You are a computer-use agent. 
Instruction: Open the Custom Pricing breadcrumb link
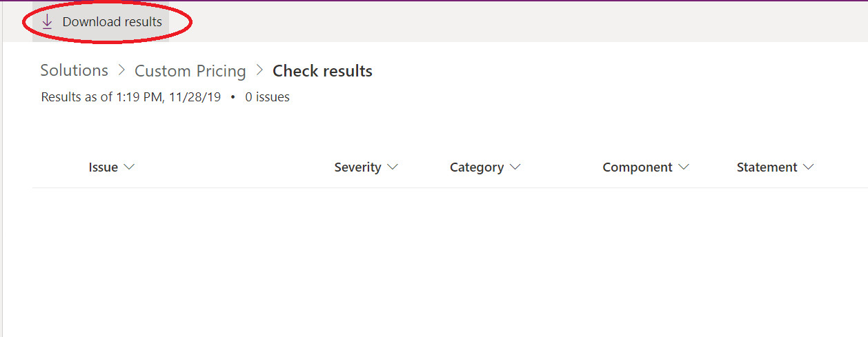(x=190, y=71)
